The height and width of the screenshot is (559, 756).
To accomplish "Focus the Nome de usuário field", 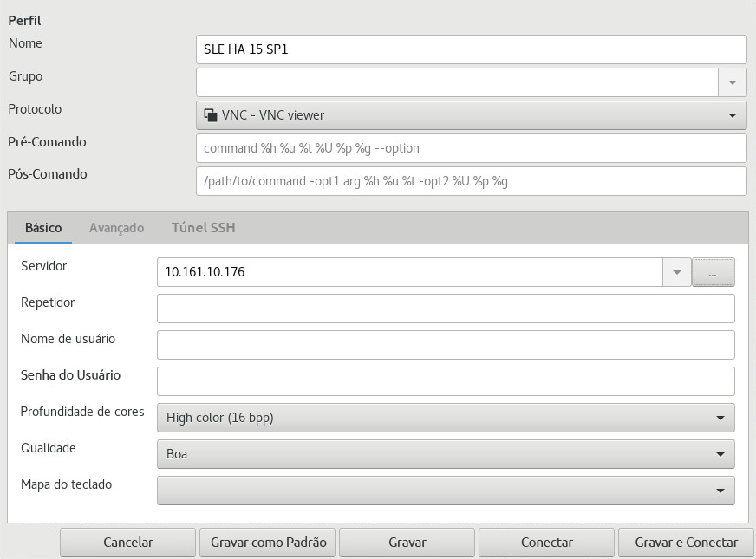I will coord(446,345).
